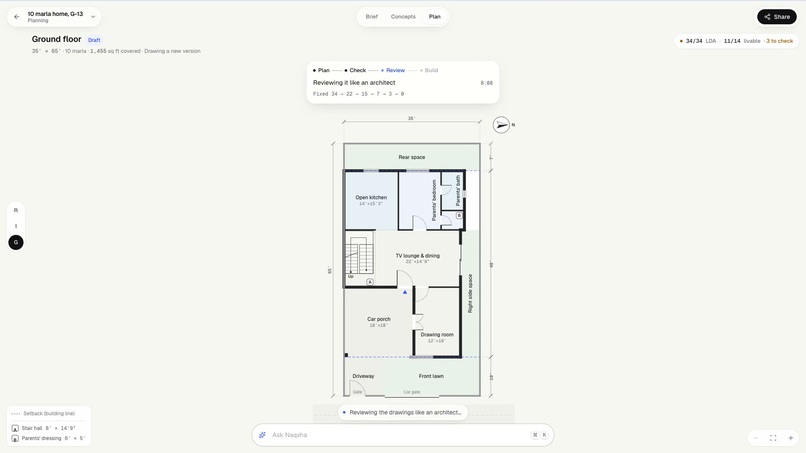The image size is (806, 453).
Task: Click the A marker for the stair hall
Action: 370,282
